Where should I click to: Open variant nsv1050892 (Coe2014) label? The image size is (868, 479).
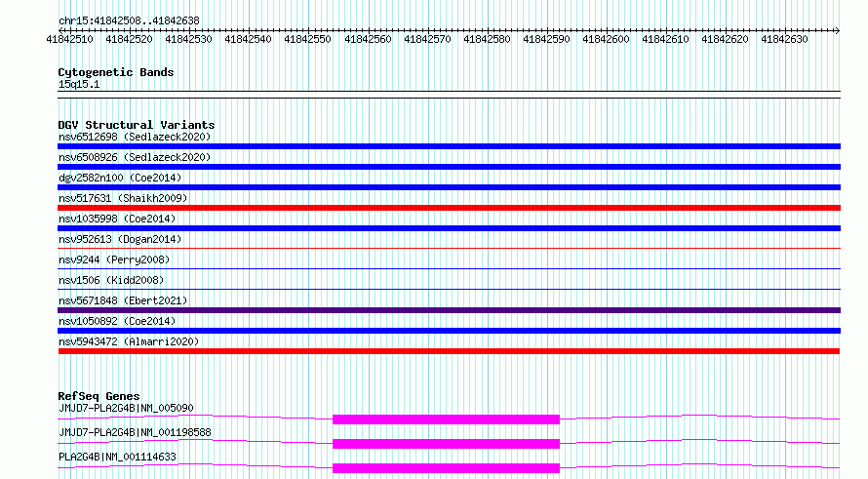(x=117, y=321)
